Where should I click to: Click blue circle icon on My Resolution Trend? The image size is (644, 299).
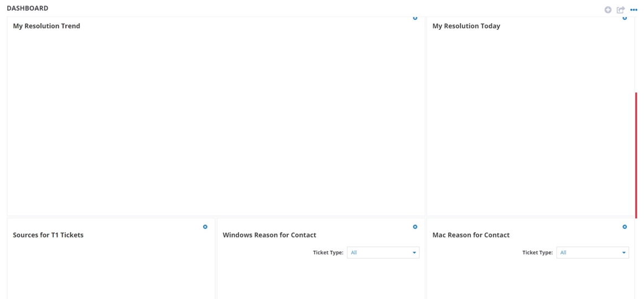coord(415,18)
